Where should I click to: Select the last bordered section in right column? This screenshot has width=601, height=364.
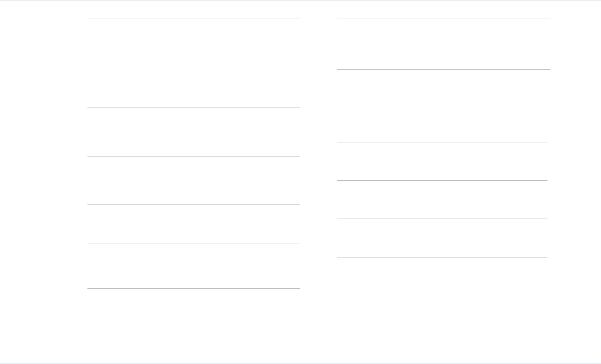click(442, 238)
